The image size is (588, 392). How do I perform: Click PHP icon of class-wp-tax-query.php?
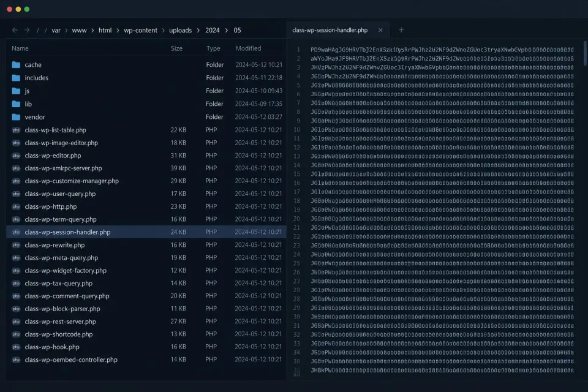click(16, 283)
